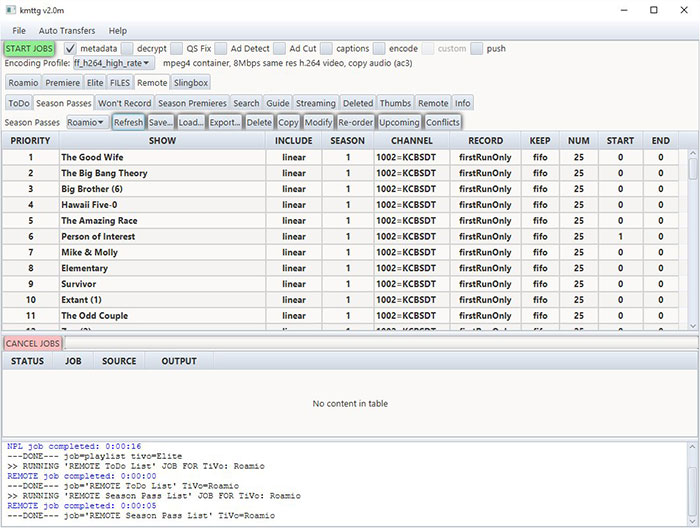The height and width of the screenshot is (528, 700).
Task: Click the OUTPUT column header in jobs table
Action: [x=179, y=361]
